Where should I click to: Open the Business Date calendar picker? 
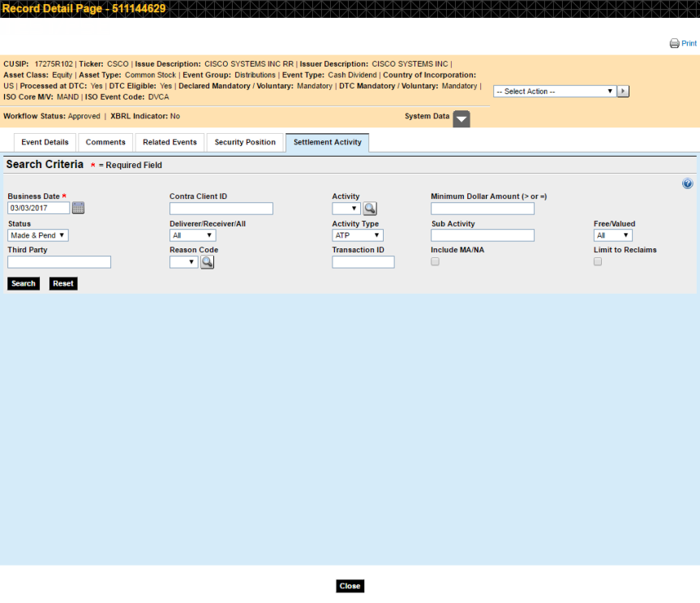[x=78, y=209]
